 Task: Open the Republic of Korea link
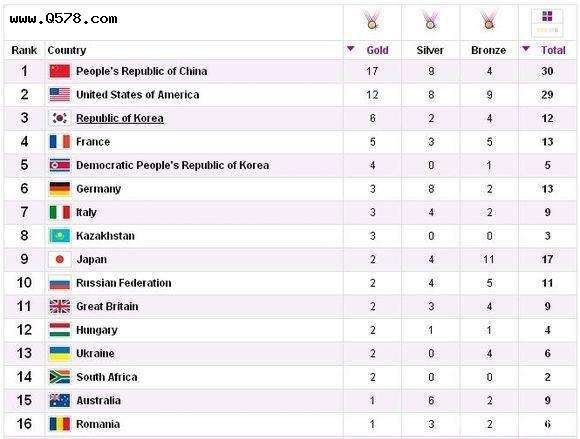[120, 118]
